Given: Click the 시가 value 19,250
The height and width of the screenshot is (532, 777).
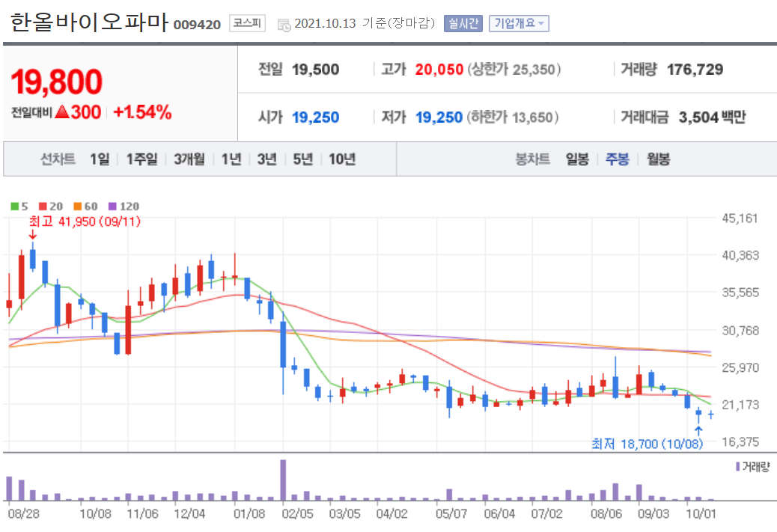Looking at the screenshot, I should tap(316, 117).
